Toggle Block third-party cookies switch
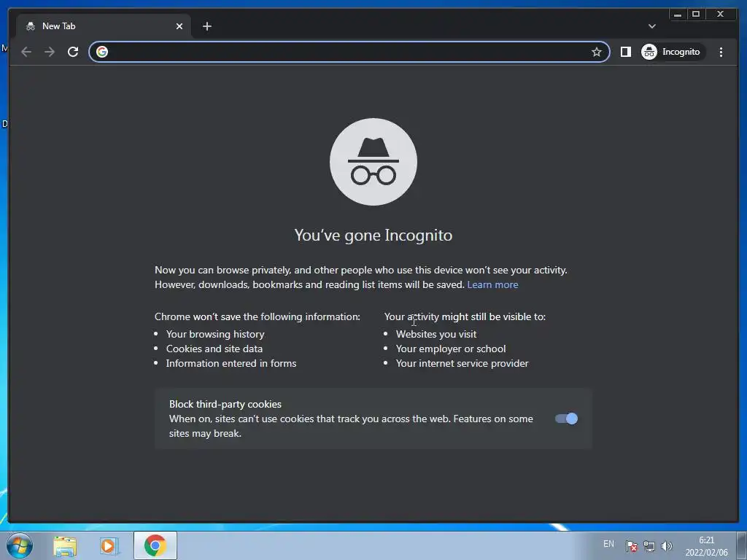 566,419
